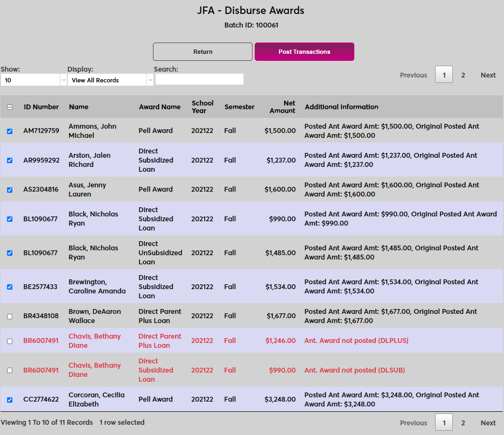Screen dimensions: 504x435
Task: Click Next in the bottom pagination
Action: point(488,423)
